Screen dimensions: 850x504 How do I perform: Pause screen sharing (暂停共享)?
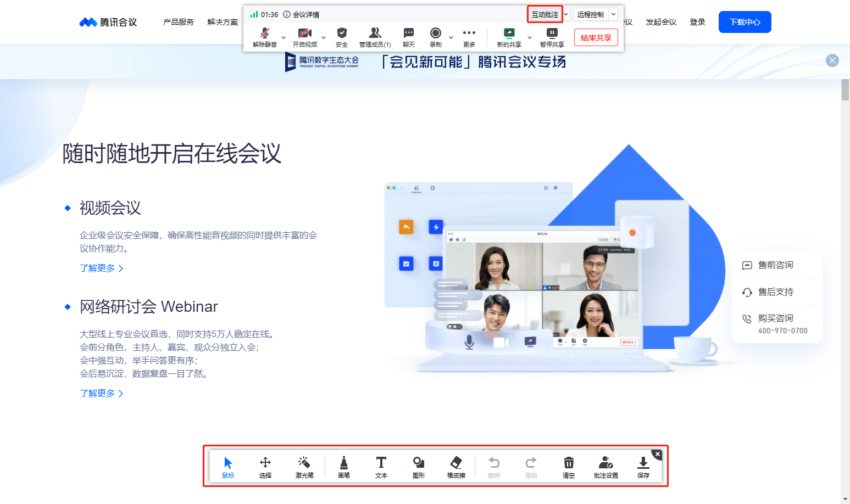pyautogui.click(x=552, y=37)
